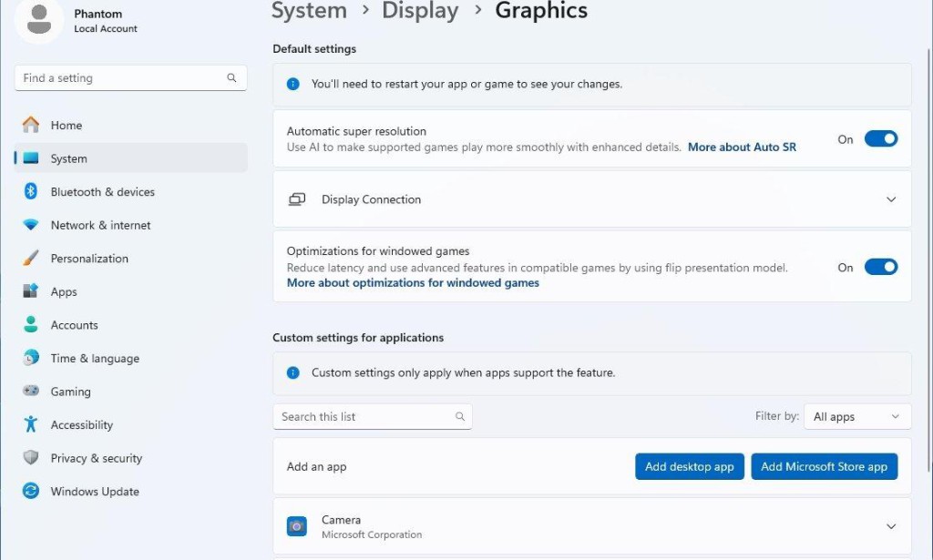The height and width of the screenshot is (560, 933).
Task: Click the Display Connection monitor icon
Action: (296, 199)
